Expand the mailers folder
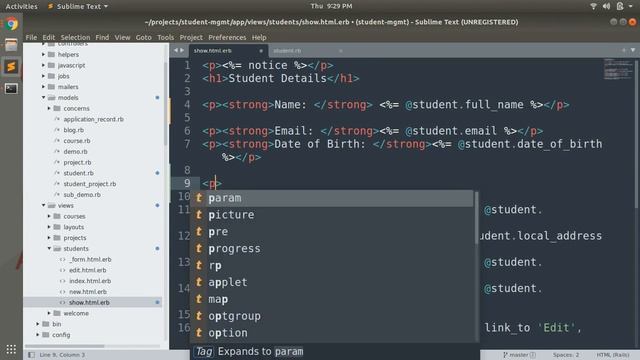This screenshot has width=640, height=360. click(44, 87)
